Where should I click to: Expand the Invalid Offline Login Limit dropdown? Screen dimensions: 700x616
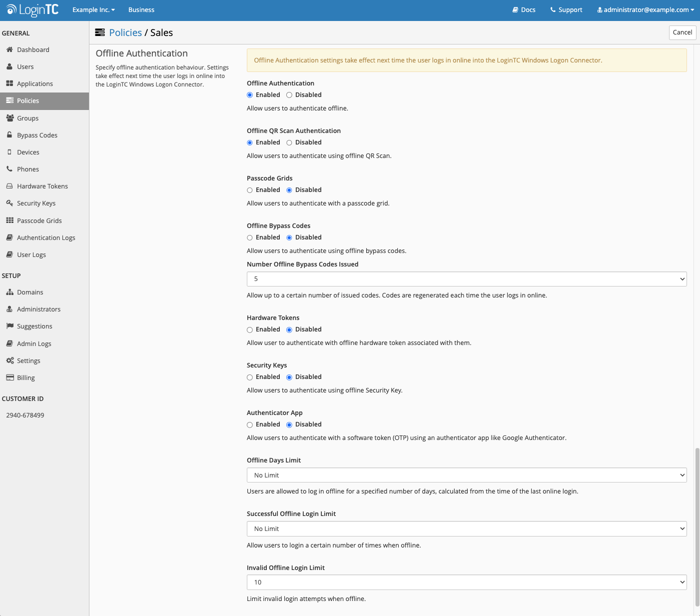466,582
